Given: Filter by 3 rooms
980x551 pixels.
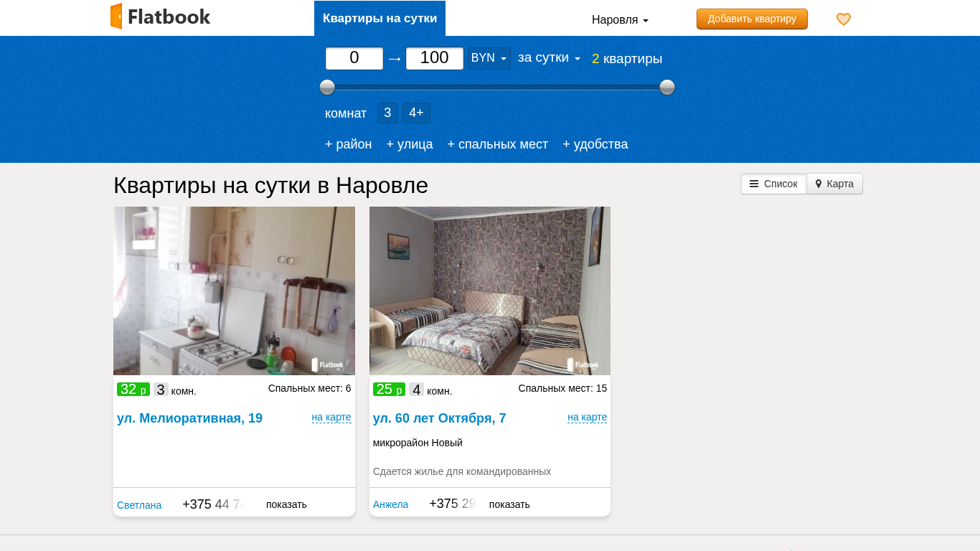Looking at the screenshot, I should click(387, 113).
